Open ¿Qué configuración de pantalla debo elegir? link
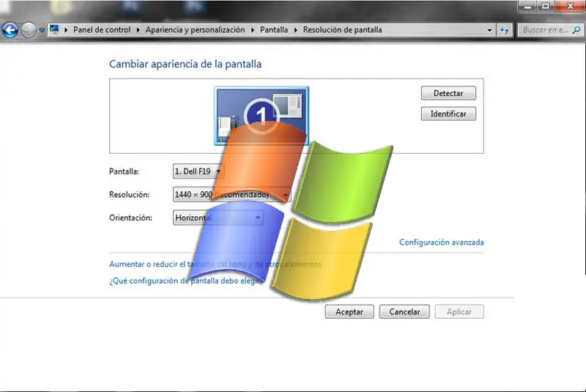The image size is (586, 392). click(x=187, y=281)
